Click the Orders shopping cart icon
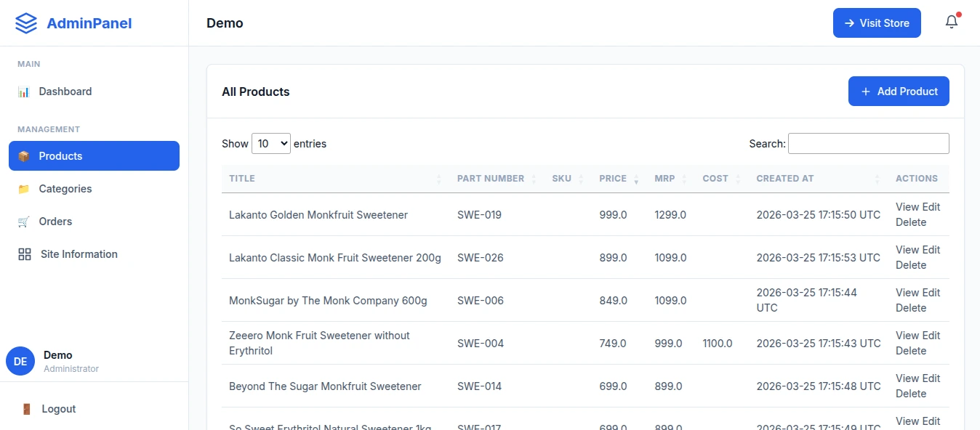 [24, 222]
